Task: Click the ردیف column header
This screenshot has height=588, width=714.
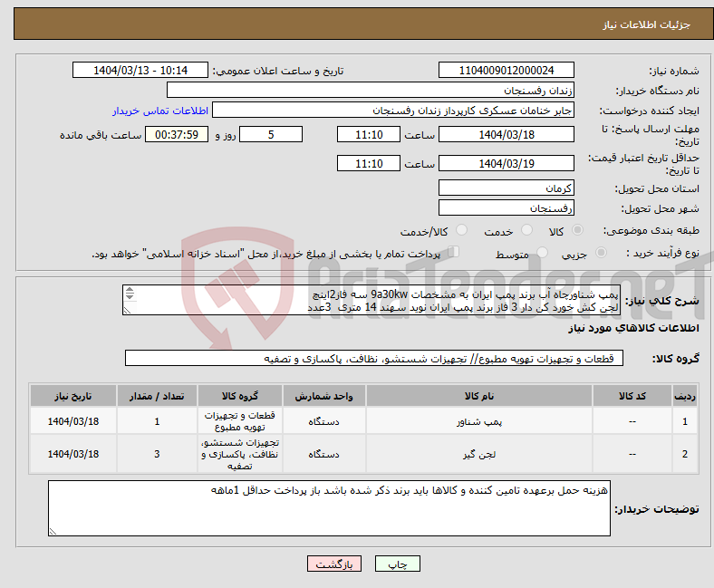Action: tap(685, 396)
